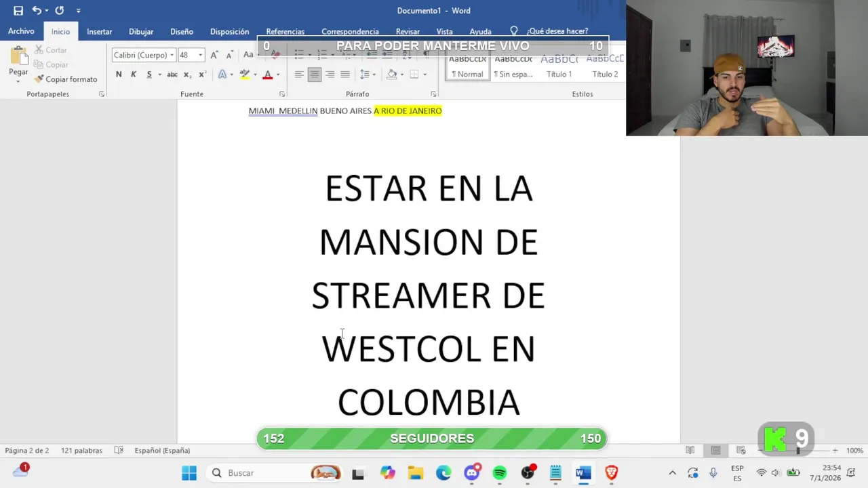868x488 pixels.
Task: Switch to Read Mode view
Action: 690,451
